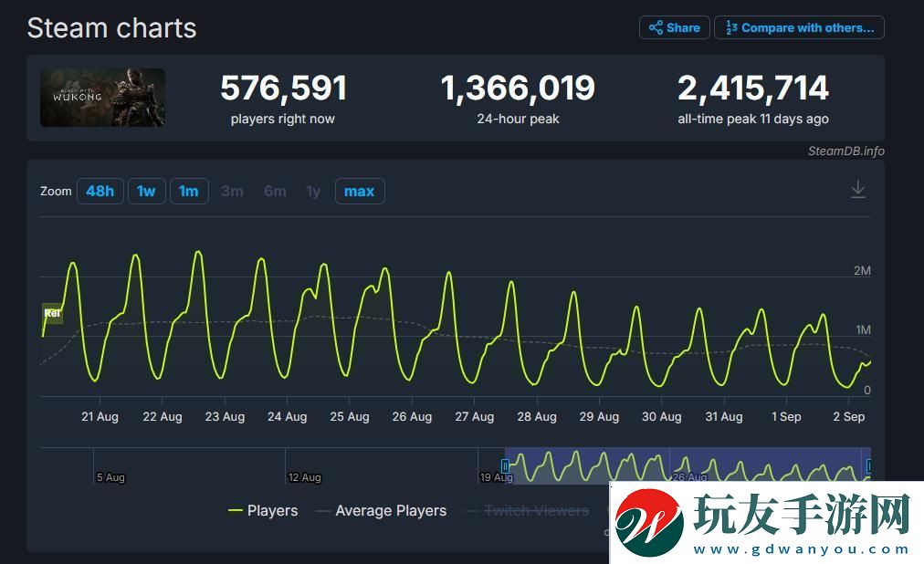Viewport: 924px width, 564px height.
Task: Click the 2 Sep axis label
Action: click(x=848, y=417)
